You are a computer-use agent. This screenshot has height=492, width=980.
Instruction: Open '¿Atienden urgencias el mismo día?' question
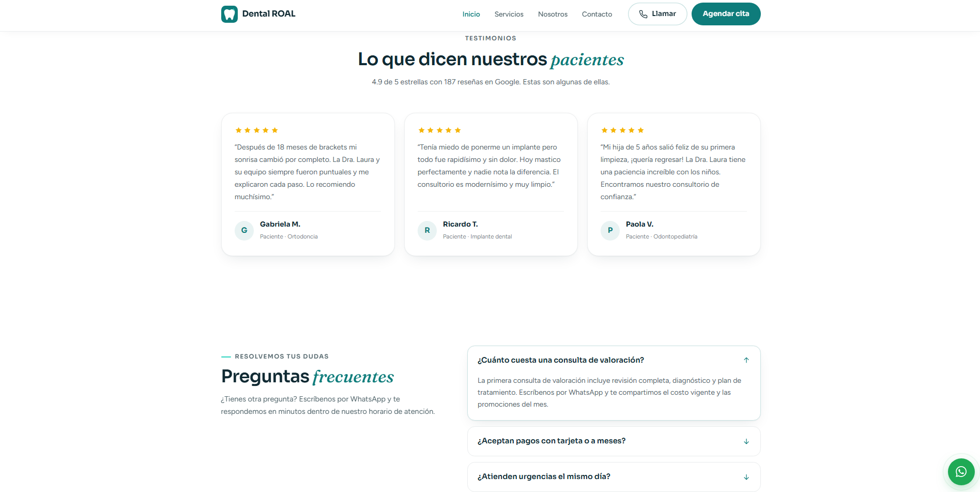pos(614,477)
